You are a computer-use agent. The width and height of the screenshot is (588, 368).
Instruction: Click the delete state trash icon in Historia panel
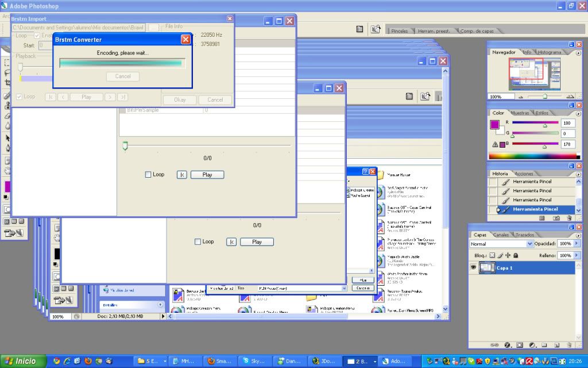tap(570, 218)
